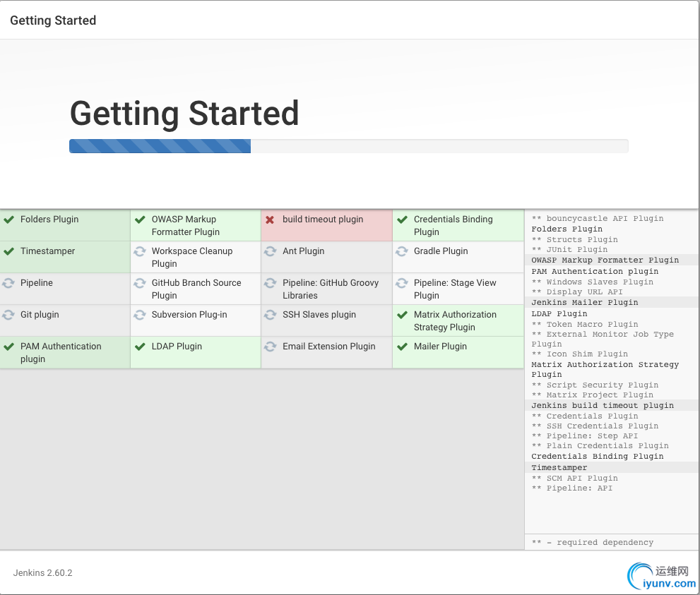The width and height of the screenshot is (700, 595).
Task: Click the pending refresh icon beside Ant Plugin
Action: click(x=270, y=251)
